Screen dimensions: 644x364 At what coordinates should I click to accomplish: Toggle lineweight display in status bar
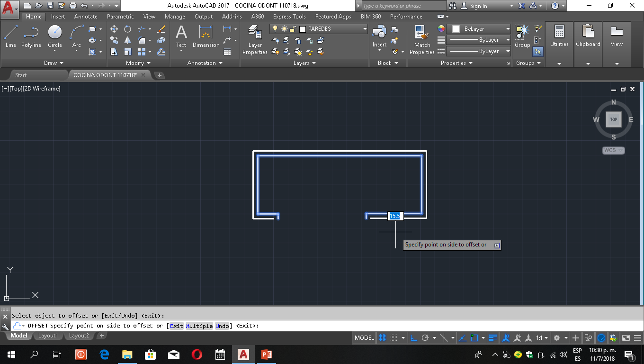(493, 338)
